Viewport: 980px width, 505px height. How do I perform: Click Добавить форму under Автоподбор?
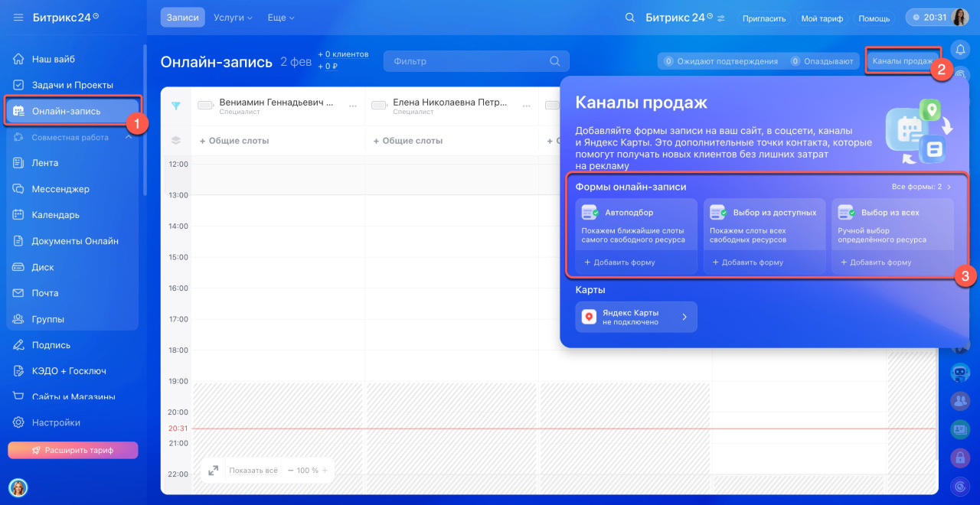click(x=619, y=262)
